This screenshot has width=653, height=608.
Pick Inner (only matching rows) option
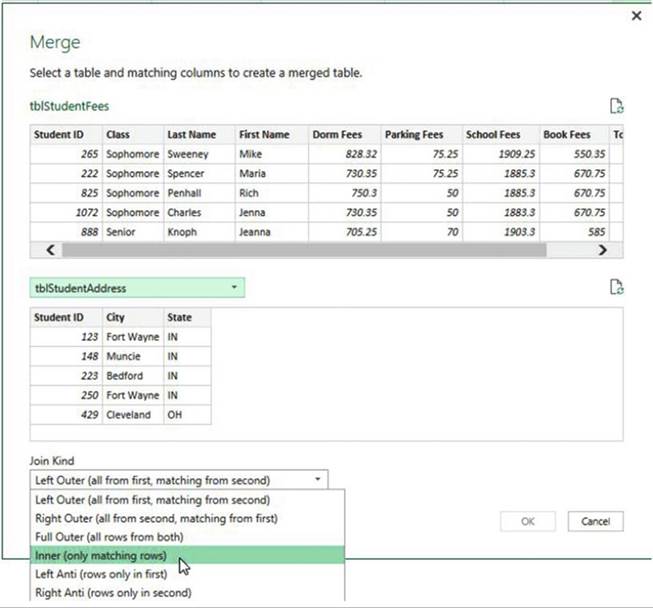pos(101,555)
